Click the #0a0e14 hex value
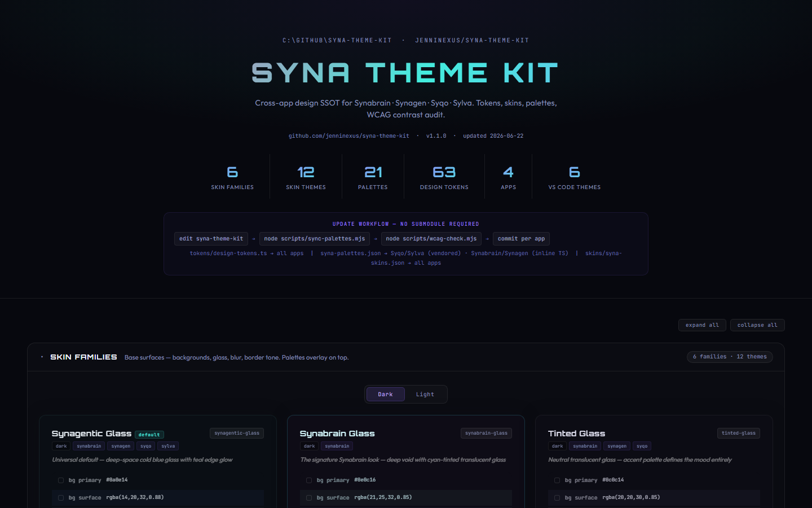 [x=117, y=480]
